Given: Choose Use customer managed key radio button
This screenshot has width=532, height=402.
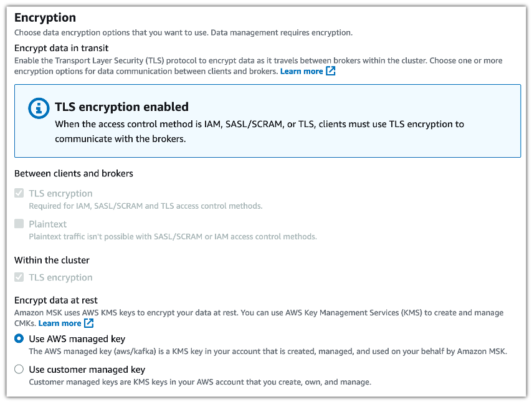Looking at the screenshot, I should 19,370.
